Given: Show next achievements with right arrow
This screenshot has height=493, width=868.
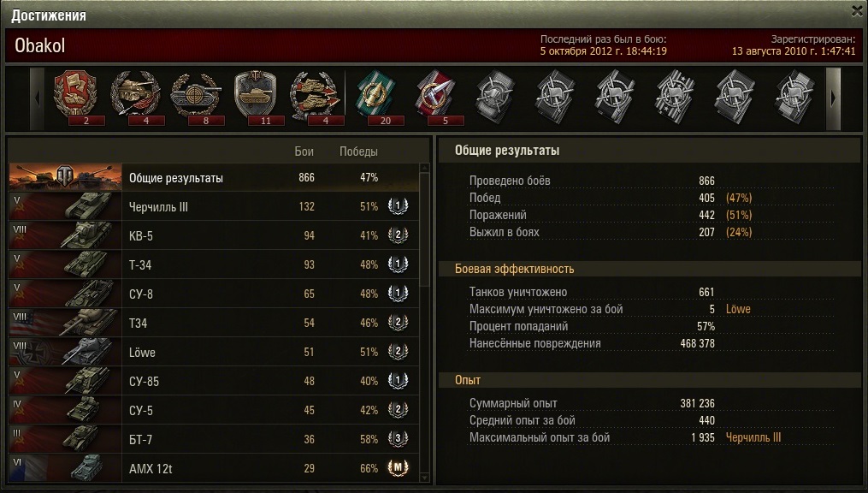Looking at the screenshot, I should [833, 98].
